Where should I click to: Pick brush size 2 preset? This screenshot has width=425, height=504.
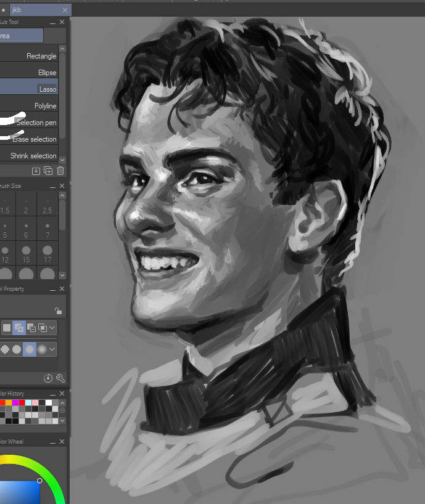pos(26,204)
